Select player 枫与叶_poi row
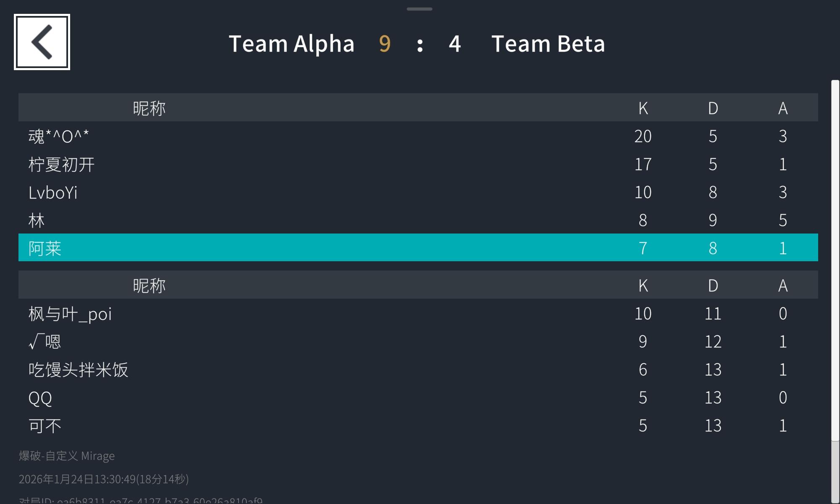This screenshot has height=504, width=840. coord(418,314)
